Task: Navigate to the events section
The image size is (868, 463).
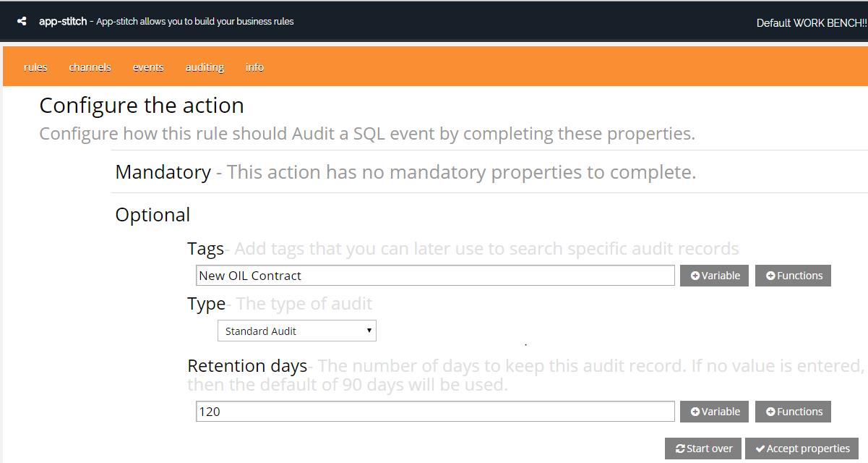Action: [148, 67]
